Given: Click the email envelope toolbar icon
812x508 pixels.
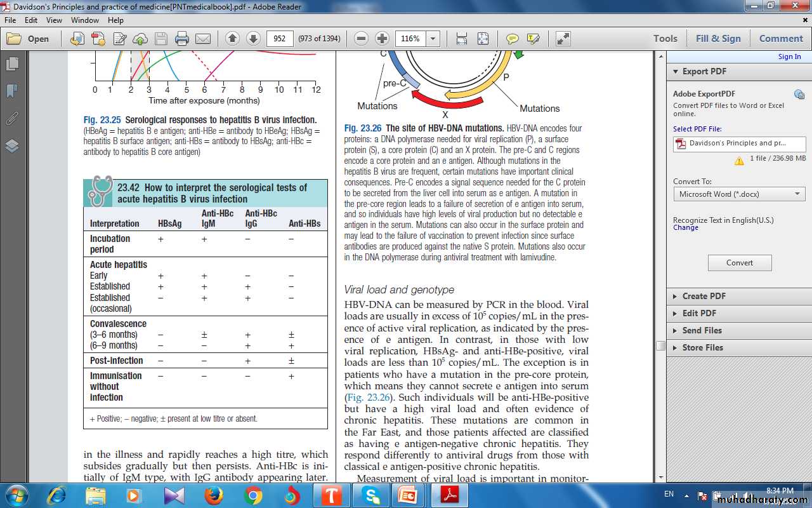Looking at the screenshot, I should (203, 39).
